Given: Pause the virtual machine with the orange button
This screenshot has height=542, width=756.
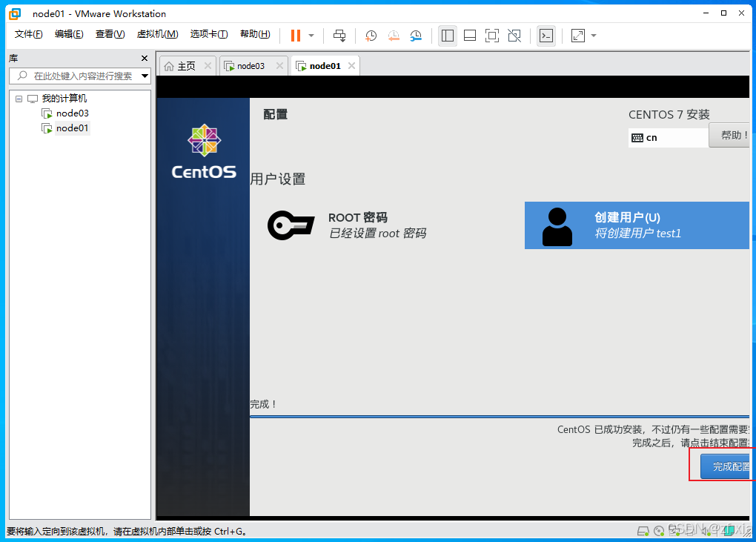Looking at the screenshot, I should tap(296, 35).
